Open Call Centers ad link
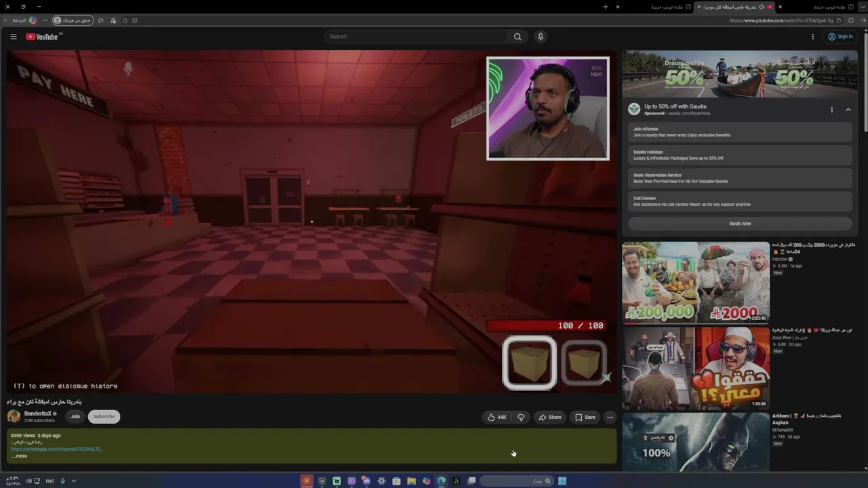Viewport: 868px width, 488px height. pos(740,201)
